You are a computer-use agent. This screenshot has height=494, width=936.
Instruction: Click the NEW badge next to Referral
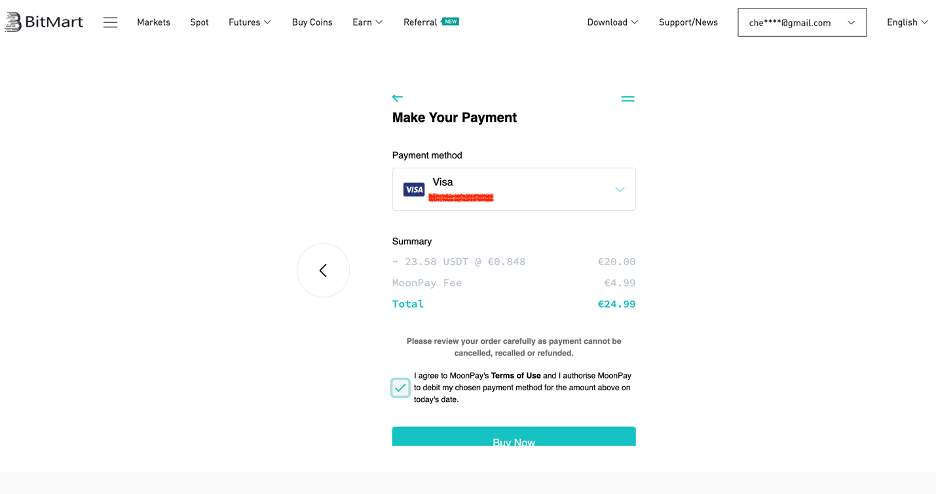pos(450,21)
